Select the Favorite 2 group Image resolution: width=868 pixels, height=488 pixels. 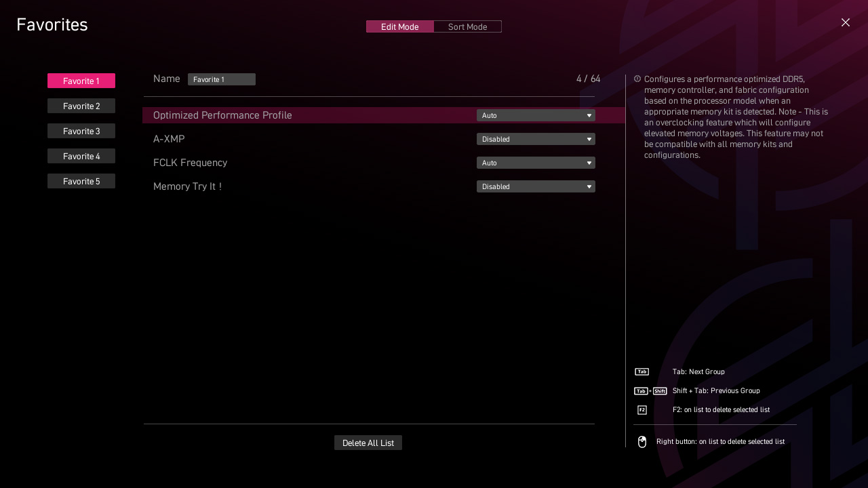(81, 106)
